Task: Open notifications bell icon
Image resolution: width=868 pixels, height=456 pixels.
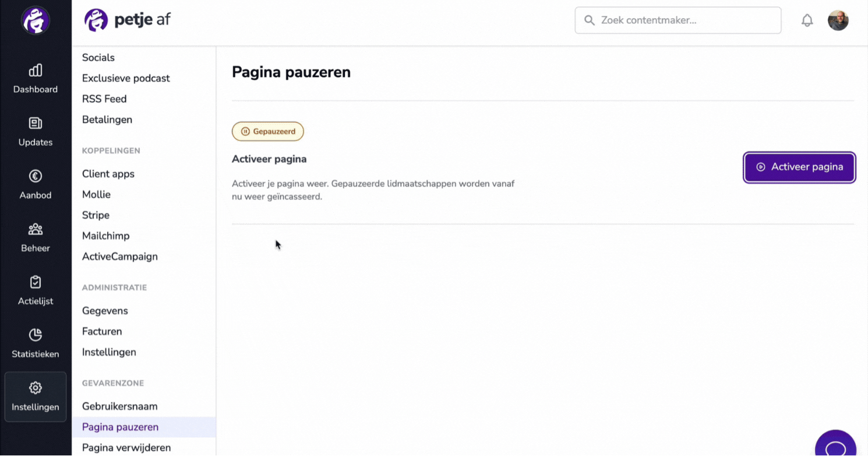Action: click(x=807, y=20)
